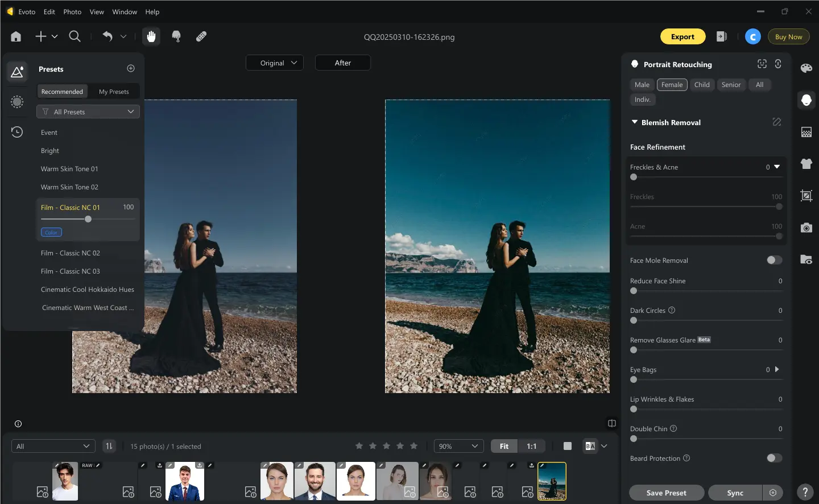
Task: Open the Clothing shirt icon
Action: [806, 164]
